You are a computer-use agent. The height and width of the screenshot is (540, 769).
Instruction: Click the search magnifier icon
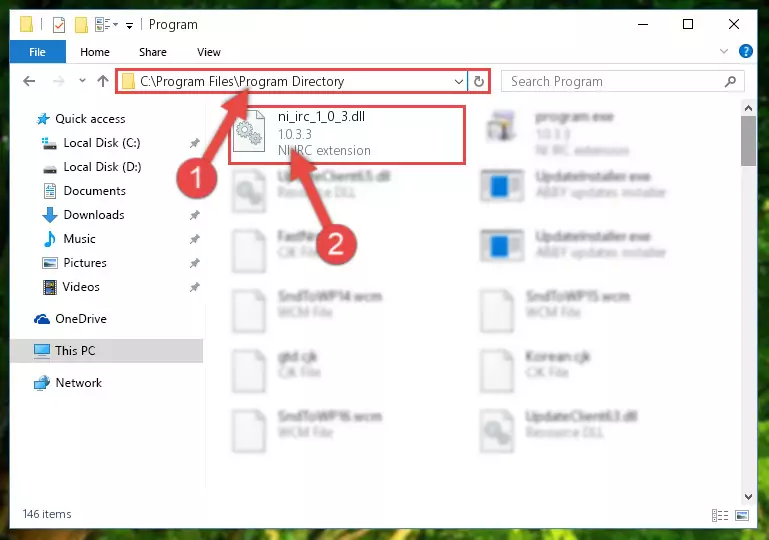click(x=730, y=81)
